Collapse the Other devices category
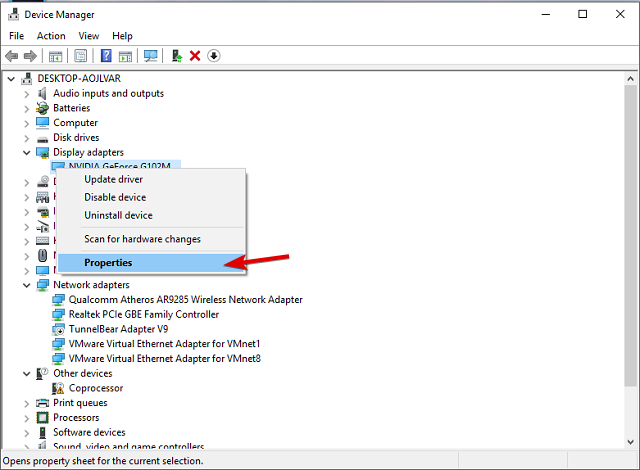This screenshot has height=470, width=640. pyautogui.click(x=27, y=374)
